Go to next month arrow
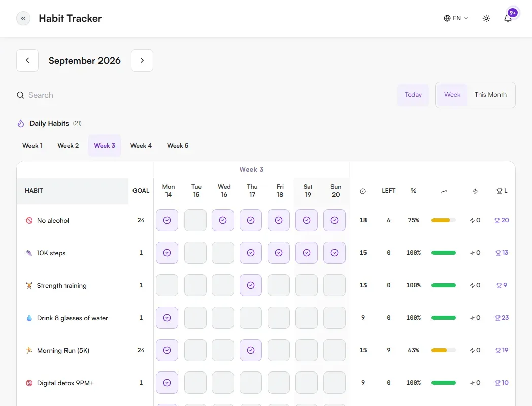 (x=142, y=60)
